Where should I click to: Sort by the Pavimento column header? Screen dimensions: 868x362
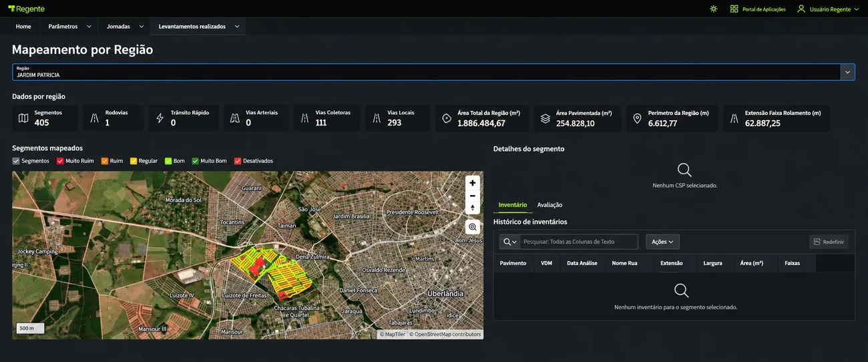pos(513,263)
